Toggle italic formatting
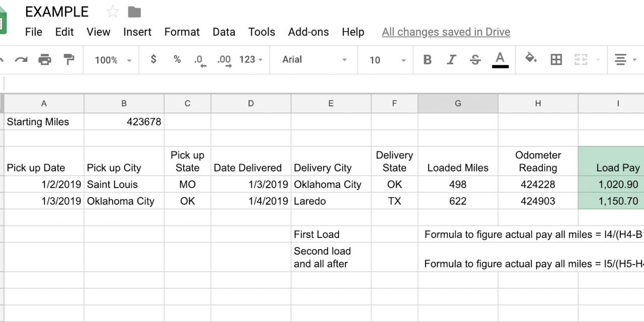 coord(451,60)
